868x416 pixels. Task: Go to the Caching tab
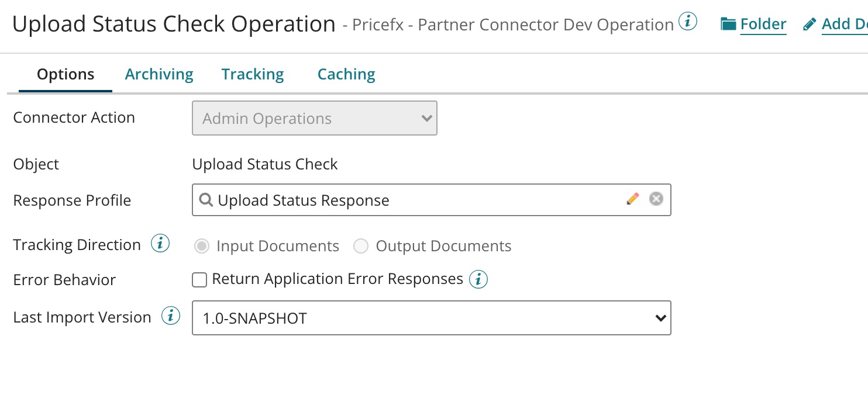346,74
